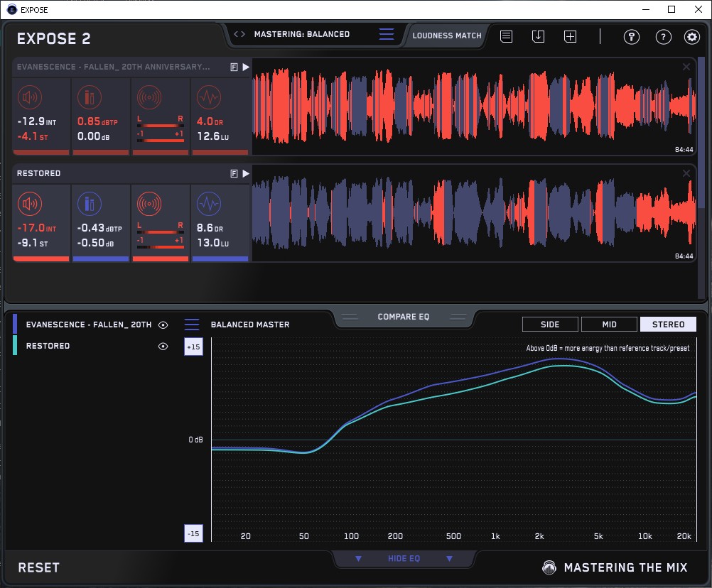The height and width of the screenshot is (588, 712).
Task: Click the stereo phase icon in the Restored track
Action: [x=149, y=204]
